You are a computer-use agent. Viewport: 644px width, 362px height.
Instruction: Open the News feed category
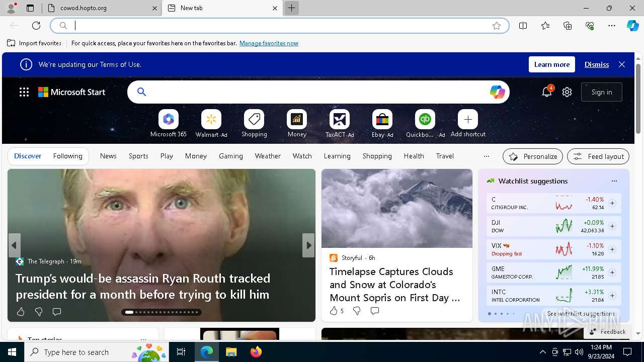108,156
